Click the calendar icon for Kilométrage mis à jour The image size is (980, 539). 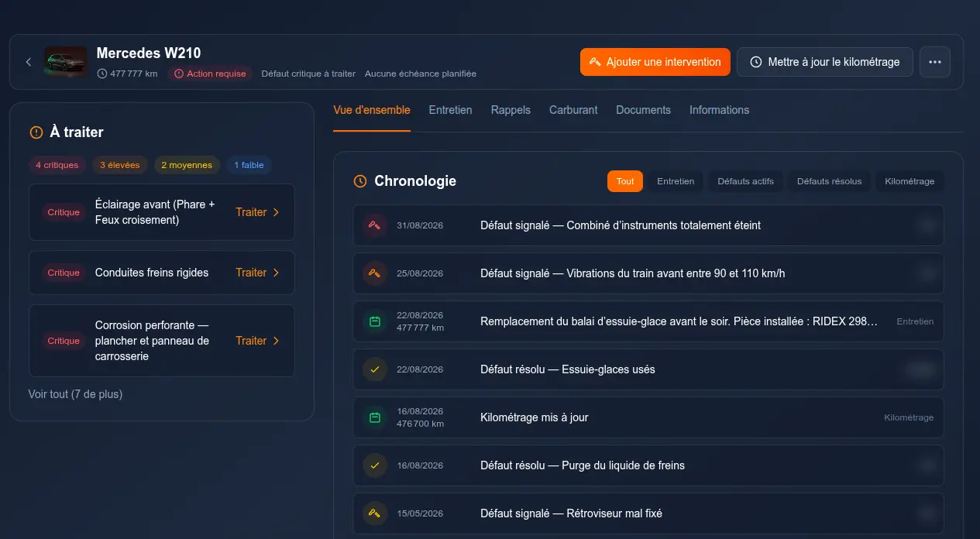coord(375,417)
